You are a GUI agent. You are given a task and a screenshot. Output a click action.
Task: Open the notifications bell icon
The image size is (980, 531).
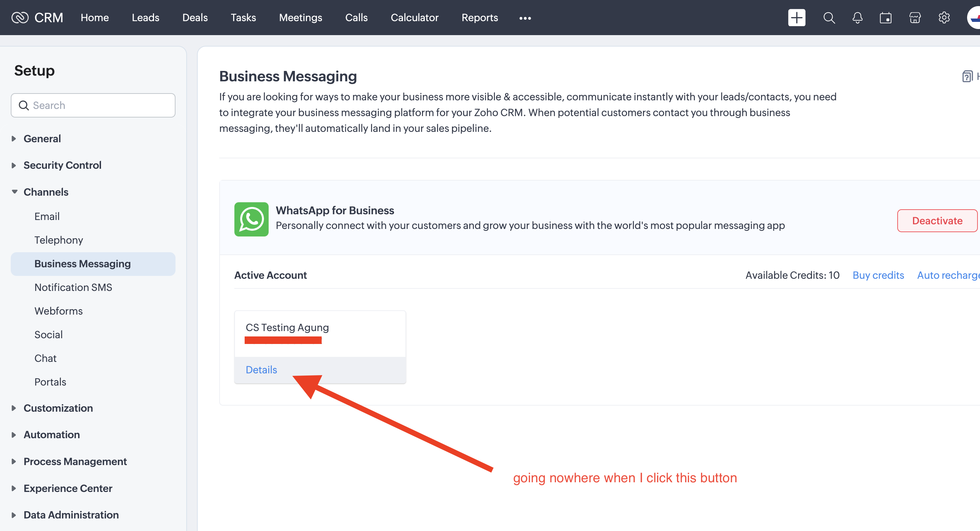tap(857, 18)
